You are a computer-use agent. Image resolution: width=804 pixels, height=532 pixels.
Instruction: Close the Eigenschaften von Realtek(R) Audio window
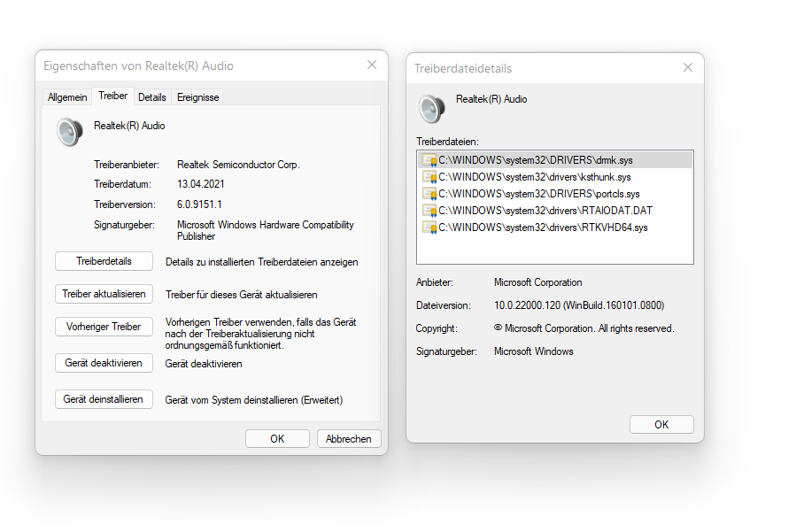pos(372,65)
